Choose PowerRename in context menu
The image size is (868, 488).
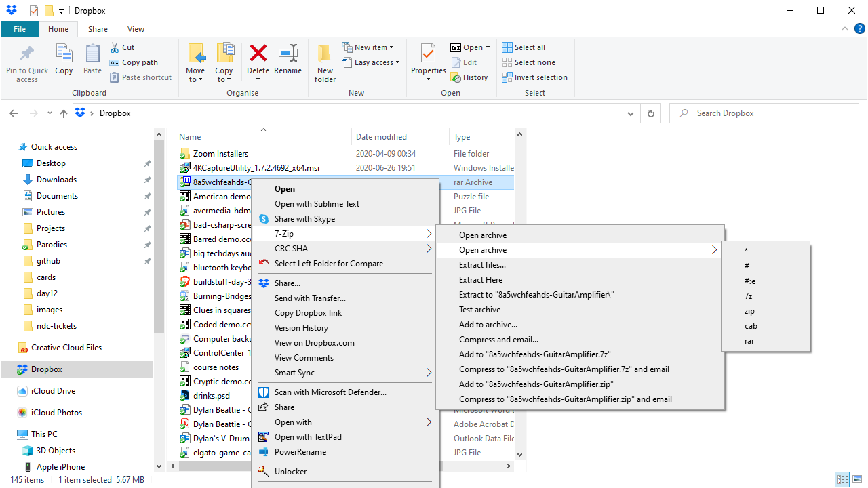[344, 452]
